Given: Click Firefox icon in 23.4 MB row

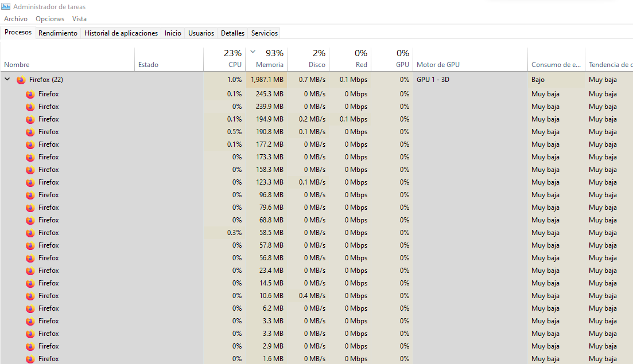Looking at the screenshot, I should [30, 271].
